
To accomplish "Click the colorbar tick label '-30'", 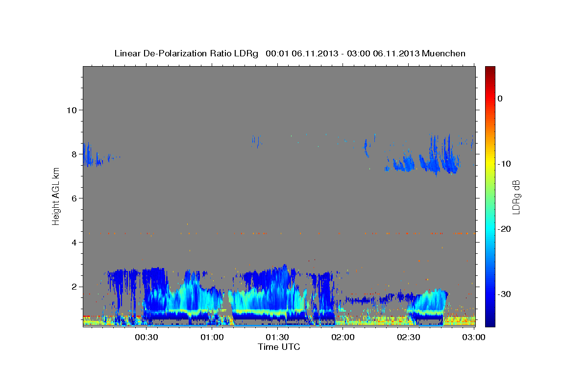I will pyautogui.click(x=504, y=294).
